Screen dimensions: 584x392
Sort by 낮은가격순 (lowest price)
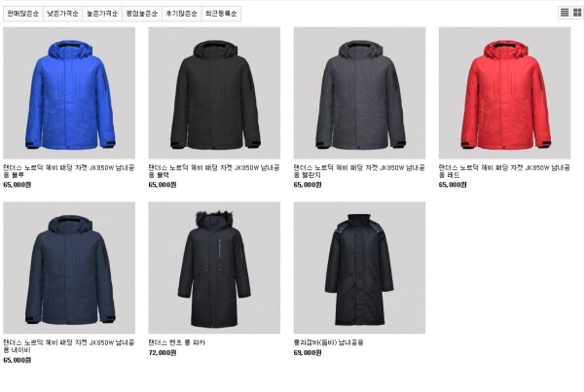(63, 14)
